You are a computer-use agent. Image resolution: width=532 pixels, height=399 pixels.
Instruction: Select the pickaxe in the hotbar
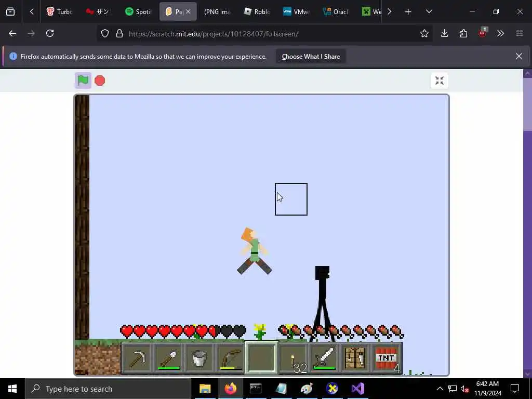pyautogui.click(x=137, y=358)
